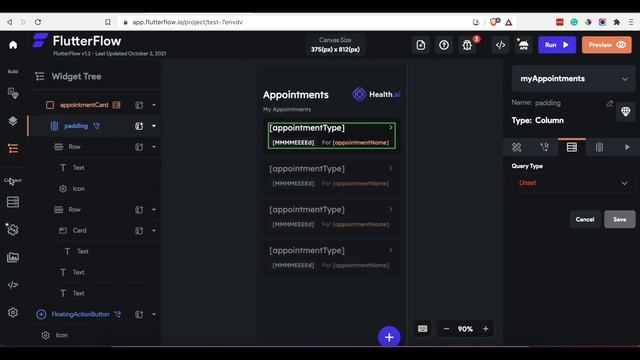
Task: Select the Icon under first Row
Action: pyautogui.click(x=79, y=189)
